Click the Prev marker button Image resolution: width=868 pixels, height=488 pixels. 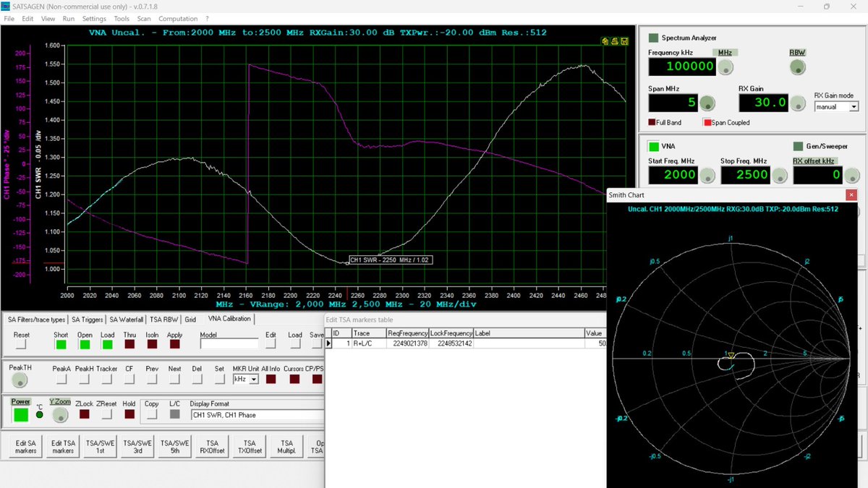(x=152, y=379)
